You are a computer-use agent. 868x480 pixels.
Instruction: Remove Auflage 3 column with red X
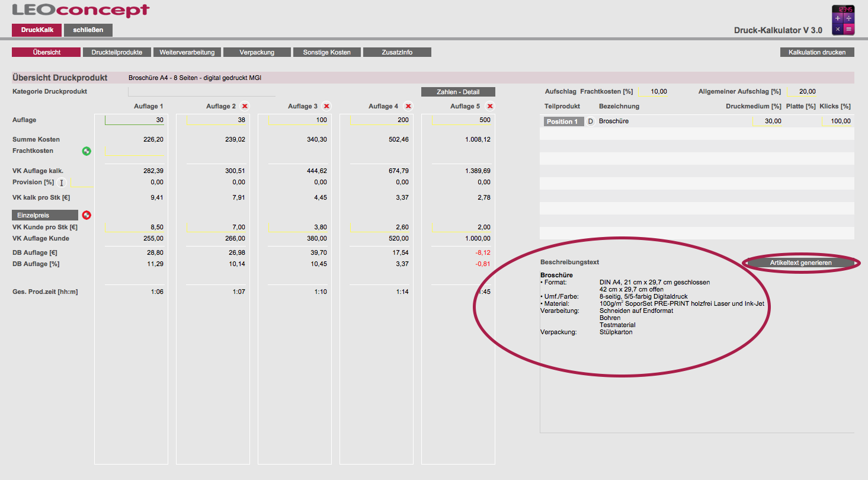click(x=326, y=106)
